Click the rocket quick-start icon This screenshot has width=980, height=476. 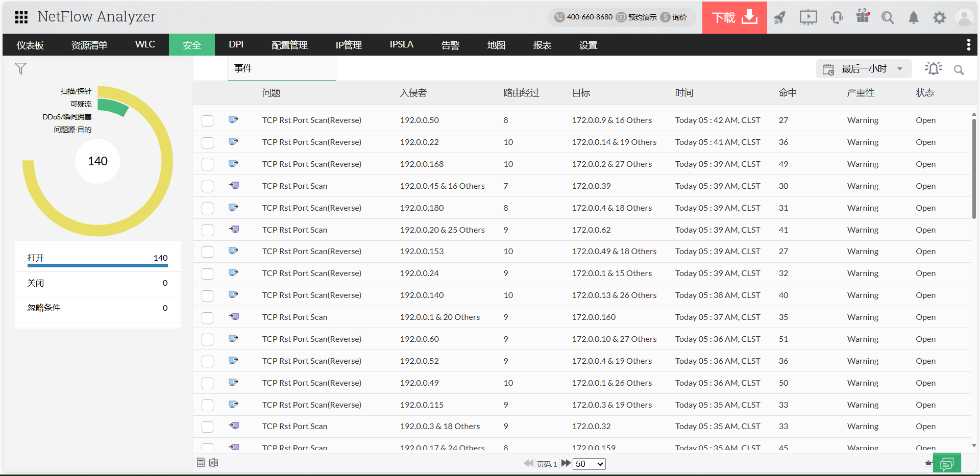[x=779, y=18]
